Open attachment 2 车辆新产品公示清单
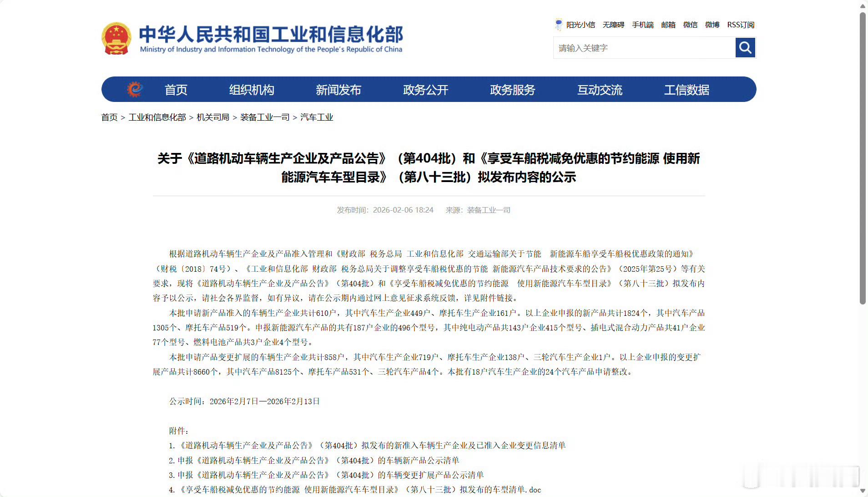Image resolution: width=868 pixels, height=497 pixels. [314, 461]
